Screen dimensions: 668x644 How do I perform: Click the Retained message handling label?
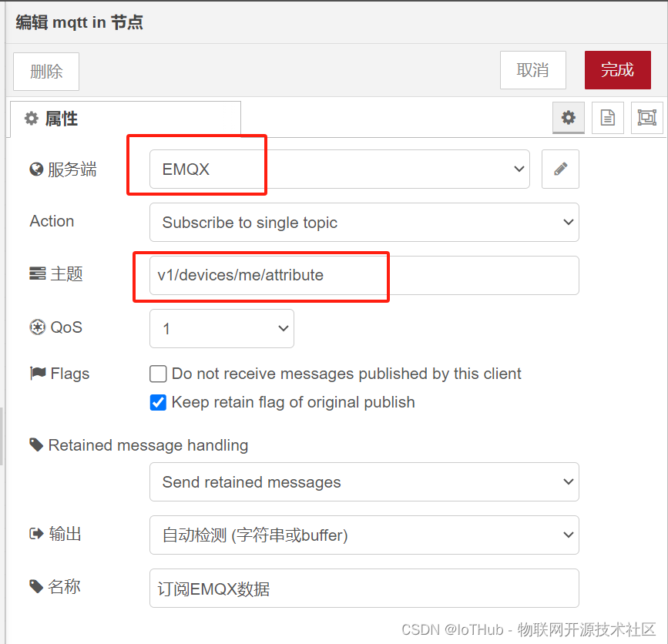pos(148,445)
